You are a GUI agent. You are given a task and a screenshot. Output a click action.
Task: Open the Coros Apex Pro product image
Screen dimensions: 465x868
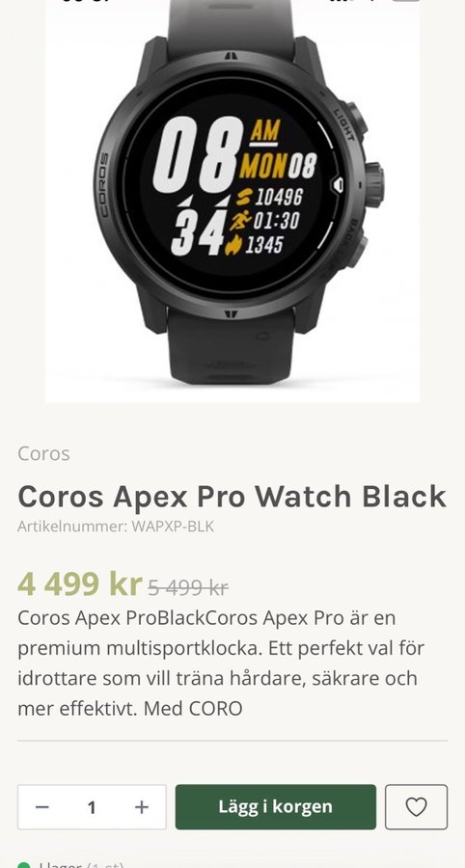click(x=232, y=201)
